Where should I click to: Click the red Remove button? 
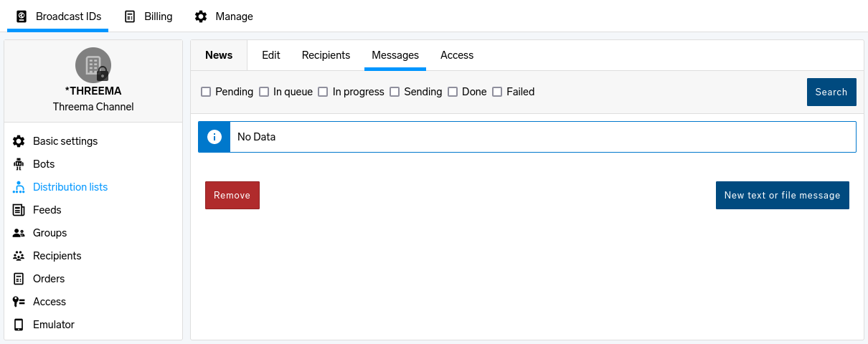click(x=232, y=195)
